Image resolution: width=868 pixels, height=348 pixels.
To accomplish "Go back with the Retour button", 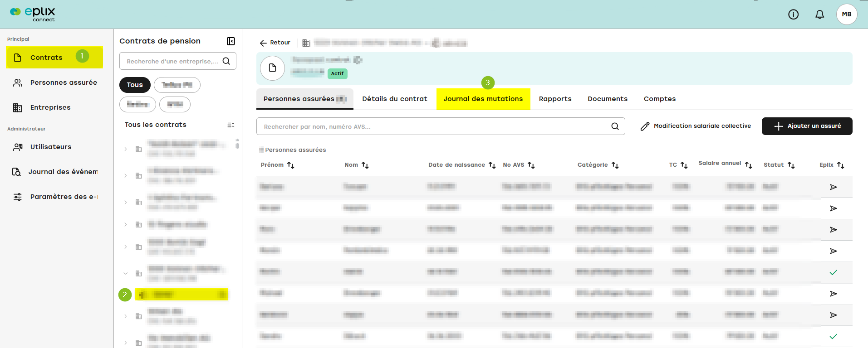I will 275,43.
